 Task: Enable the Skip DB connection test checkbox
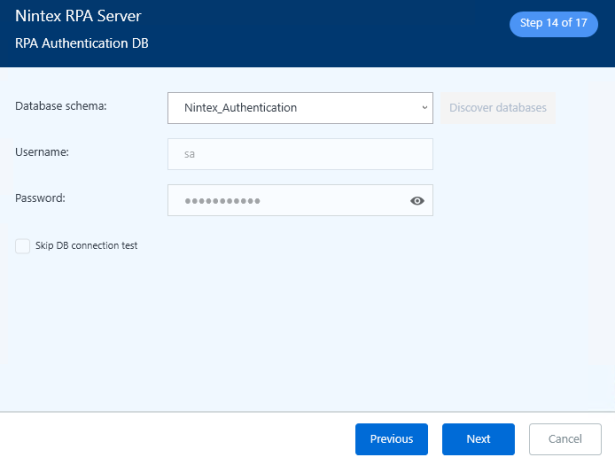tap(23, 246)
